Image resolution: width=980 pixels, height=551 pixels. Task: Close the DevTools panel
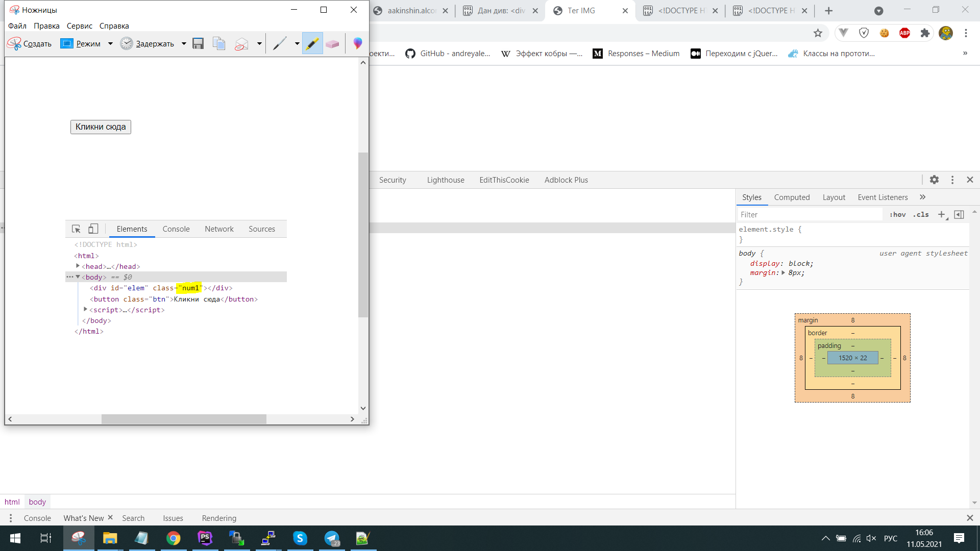(x=970, y=180)
